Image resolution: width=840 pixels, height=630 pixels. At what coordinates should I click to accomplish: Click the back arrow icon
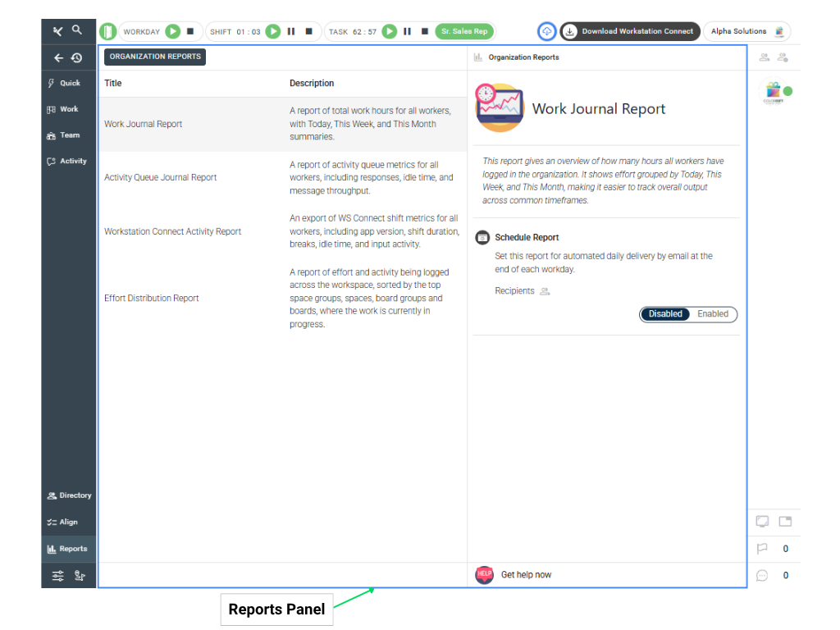coord(58,58)
